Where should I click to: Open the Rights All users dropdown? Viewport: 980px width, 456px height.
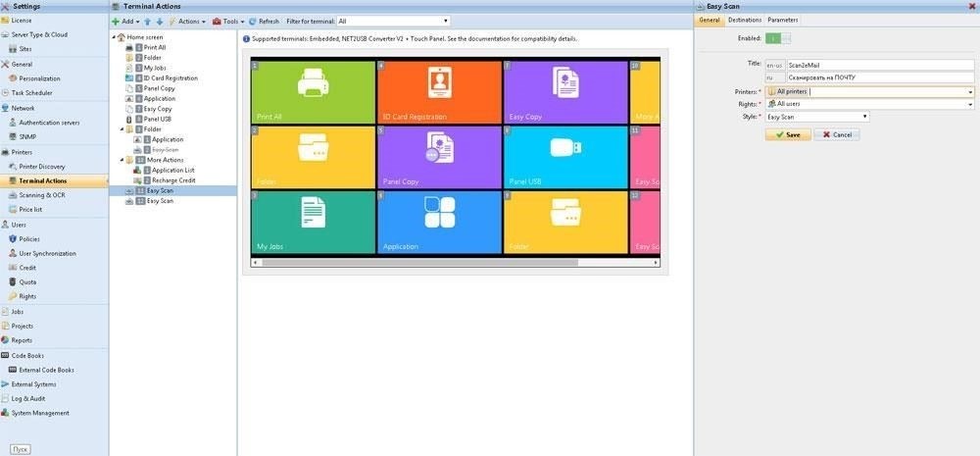click(870, 104)
